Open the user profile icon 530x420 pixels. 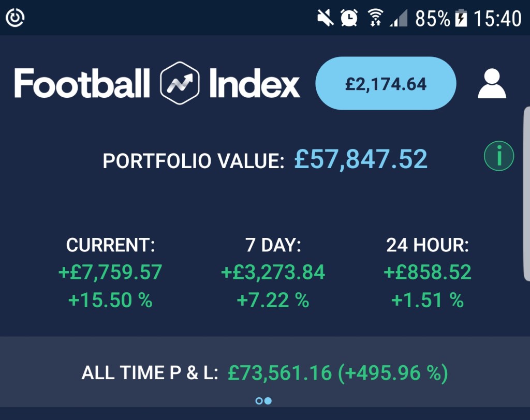(491, 84)
